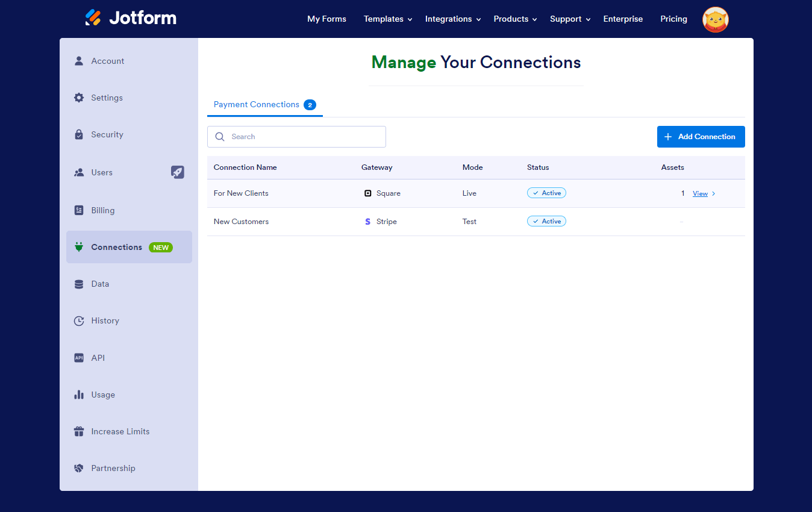Click the Settings gear icon in sidebar
This screenshot has height=512, width=812.
79,98
